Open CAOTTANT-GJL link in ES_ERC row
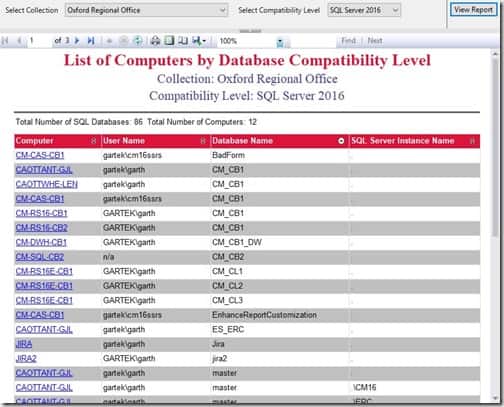The image size is (504, 407). (x=44, y=330)
